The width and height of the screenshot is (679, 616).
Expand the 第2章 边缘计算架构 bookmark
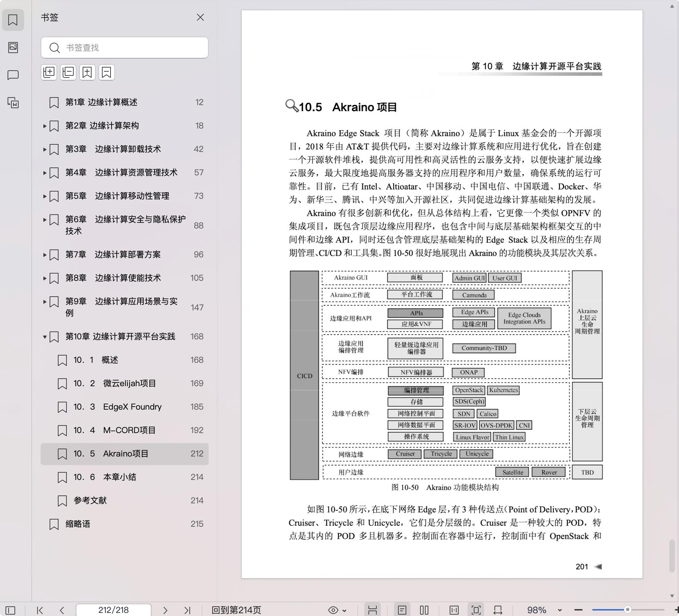tap(45, 126)
